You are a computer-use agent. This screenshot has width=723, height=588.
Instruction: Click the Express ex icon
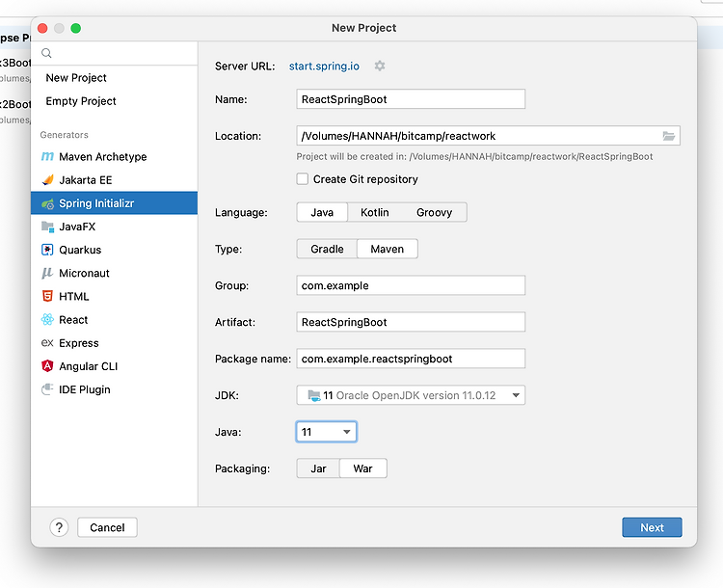pyautogui.click(x=47, y=342)
